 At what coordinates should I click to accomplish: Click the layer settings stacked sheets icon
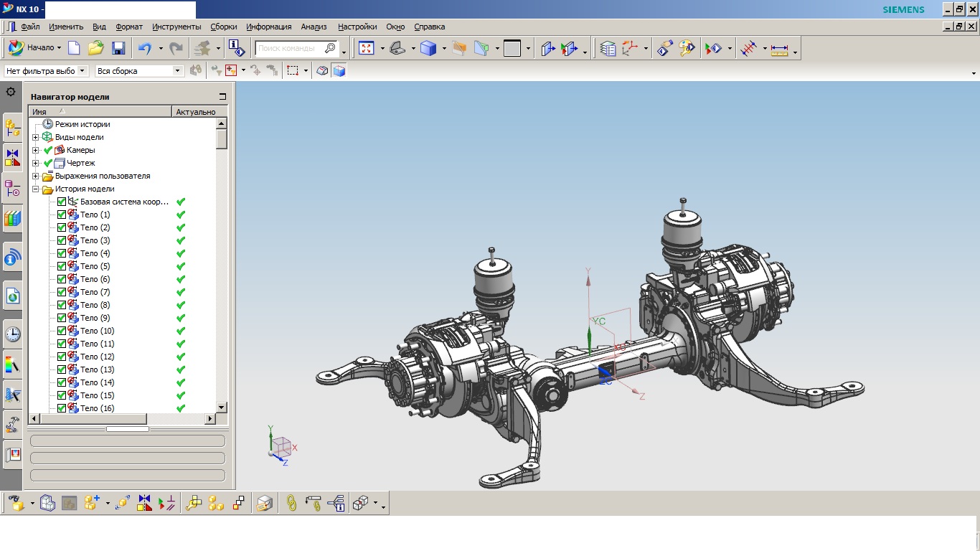coord(608,48)
